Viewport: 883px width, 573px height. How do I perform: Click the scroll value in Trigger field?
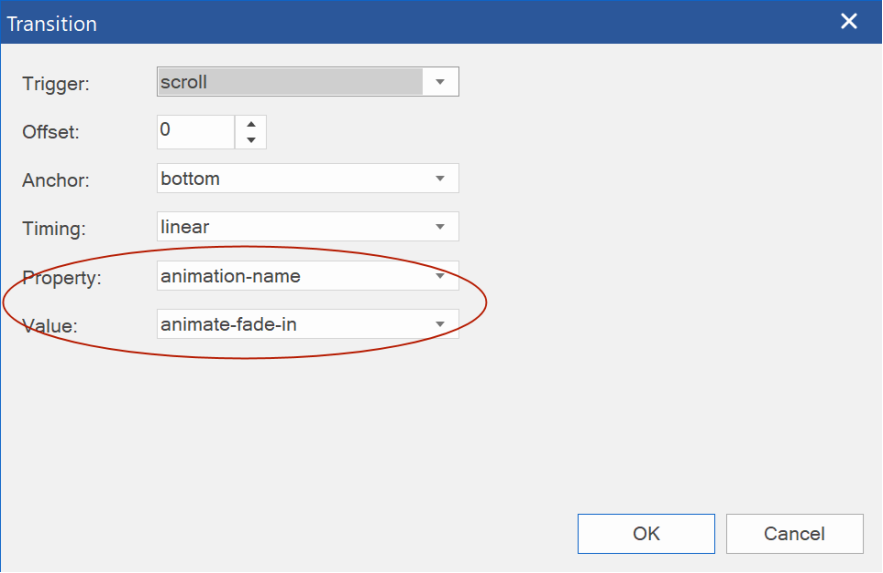184,82
